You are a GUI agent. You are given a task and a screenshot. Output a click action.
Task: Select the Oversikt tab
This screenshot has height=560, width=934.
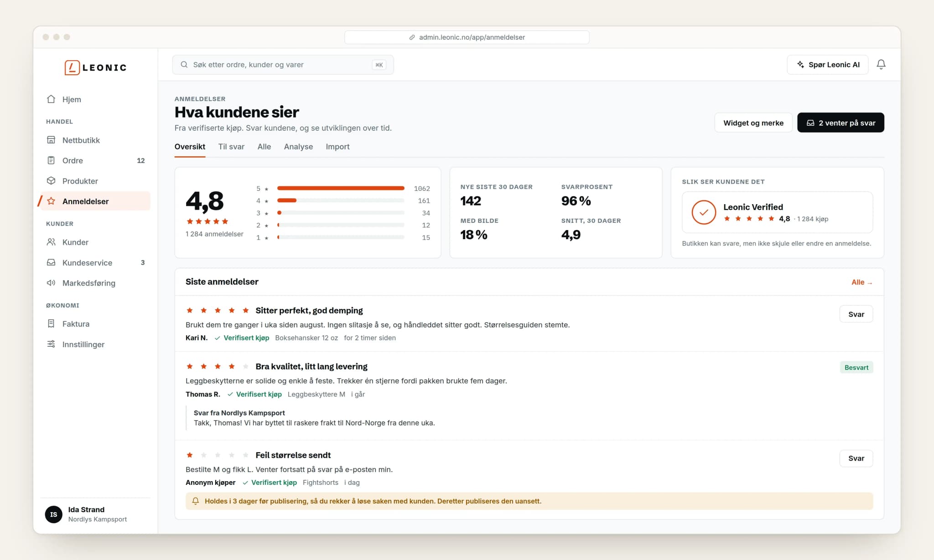point(190,147)
